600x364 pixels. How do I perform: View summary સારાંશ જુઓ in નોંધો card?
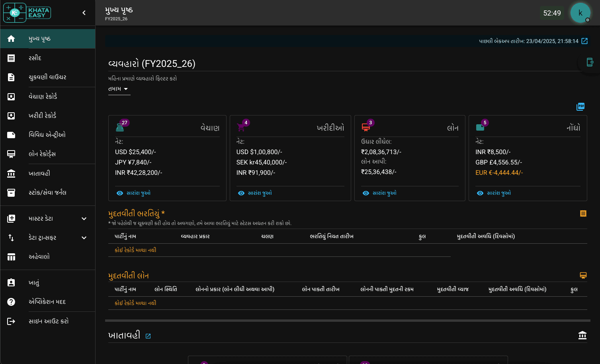click(494, 193)
